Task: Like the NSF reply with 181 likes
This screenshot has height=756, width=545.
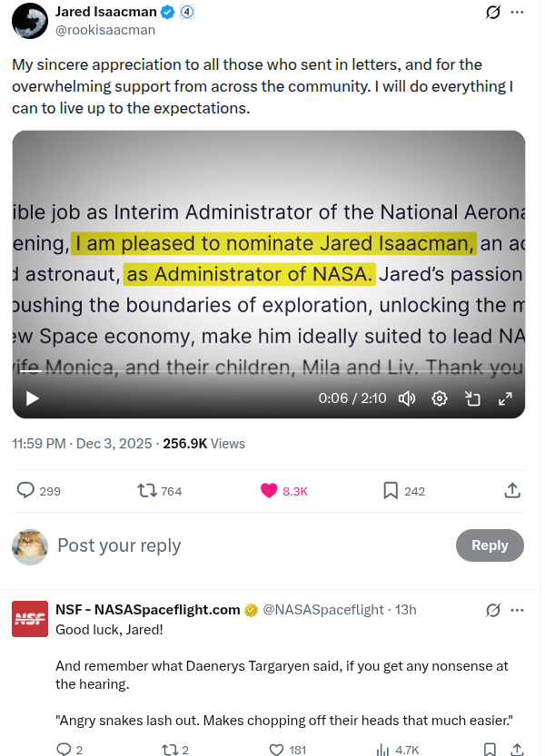Action: (288, 750)
